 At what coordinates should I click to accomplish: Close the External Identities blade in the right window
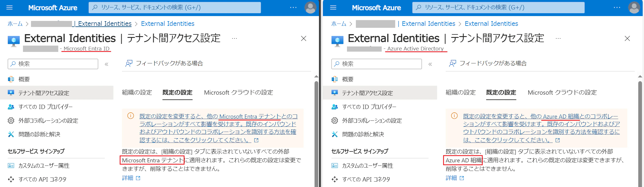[627, 38]
